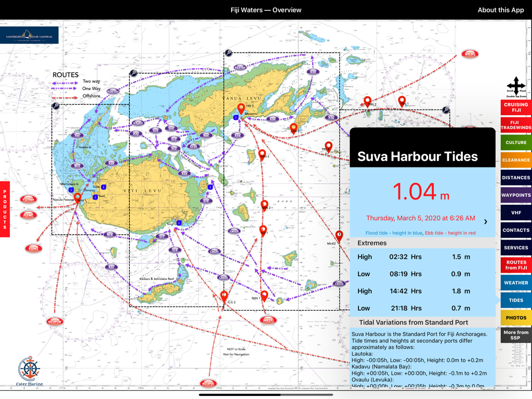Open About this App
The height and width of the screenshot is (399, 532).
click(x=500, y=10)
